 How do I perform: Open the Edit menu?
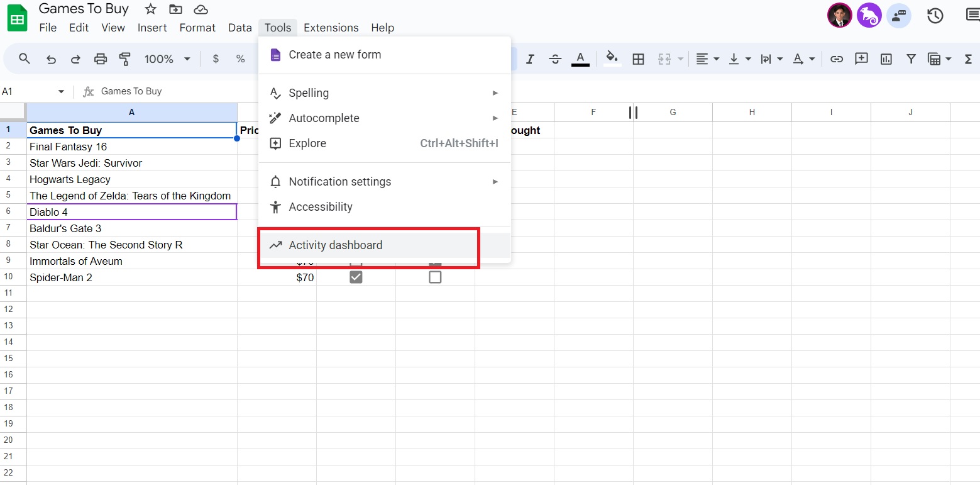[x=79, y=28]
